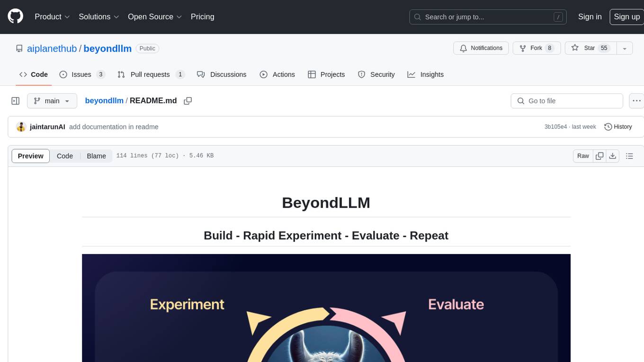Open the Raw file view
This screenshot has width=644, height=362.
(x=583, y=156)
